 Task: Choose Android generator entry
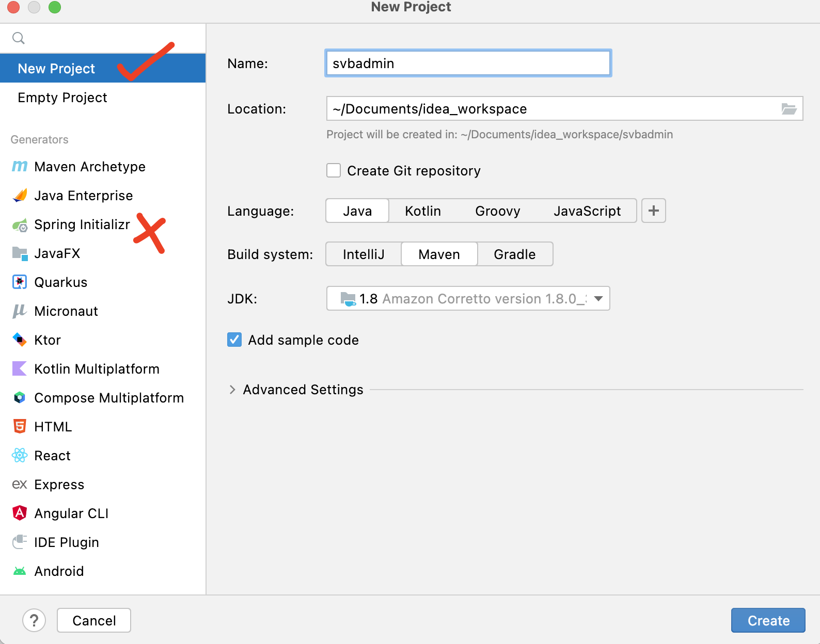tap(103, 571)
